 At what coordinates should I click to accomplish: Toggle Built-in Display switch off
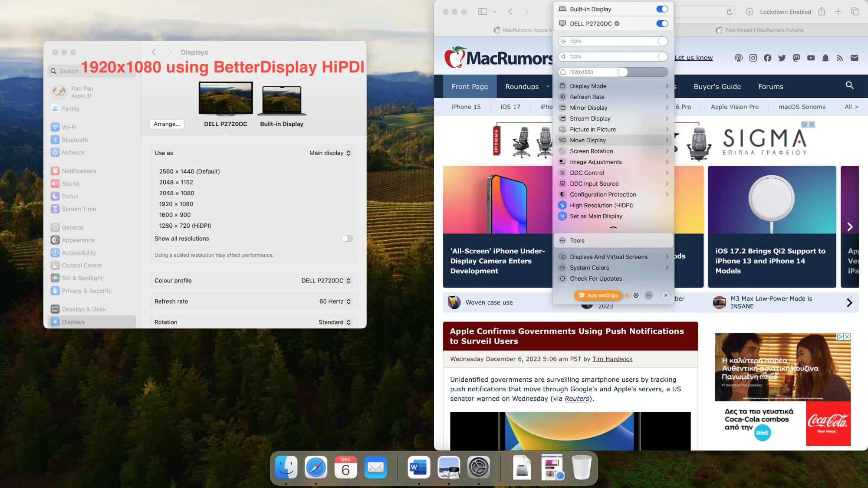point(662,9)
